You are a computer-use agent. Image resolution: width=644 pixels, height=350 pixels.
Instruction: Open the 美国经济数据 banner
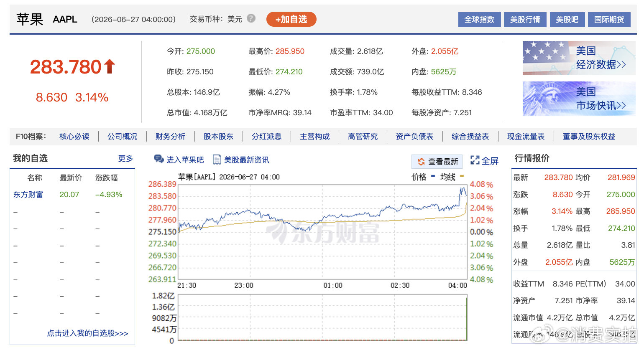tap(579, 58)
